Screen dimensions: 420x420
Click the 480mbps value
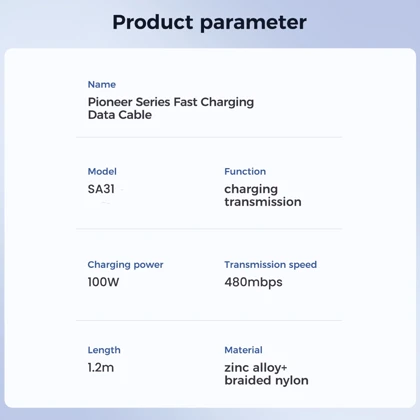click(x=253, y=282)
